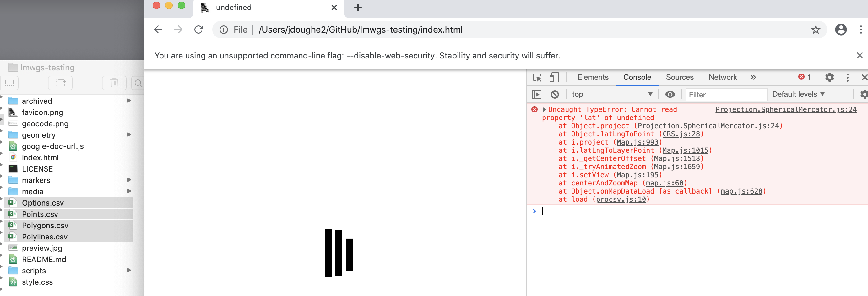Show the console sidebar panel

[537, 94]
